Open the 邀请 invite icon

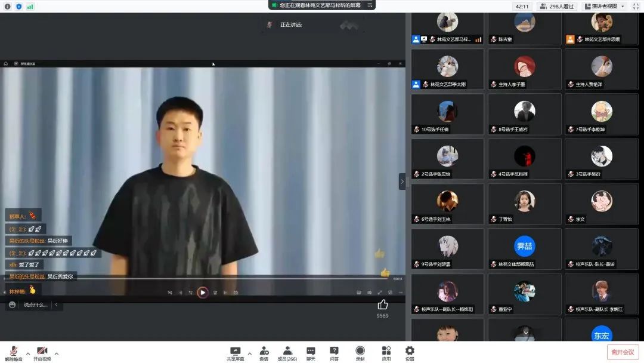click(264, 350)
